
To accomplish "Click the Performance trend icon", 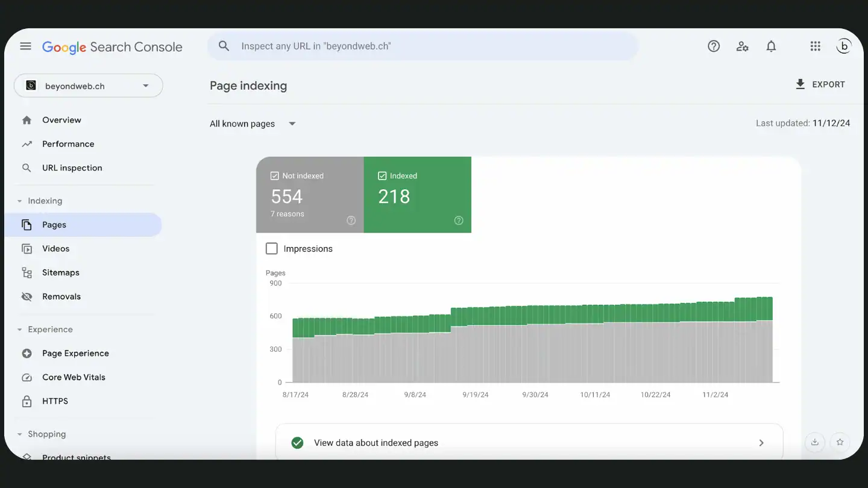I will tap(27, 144).
